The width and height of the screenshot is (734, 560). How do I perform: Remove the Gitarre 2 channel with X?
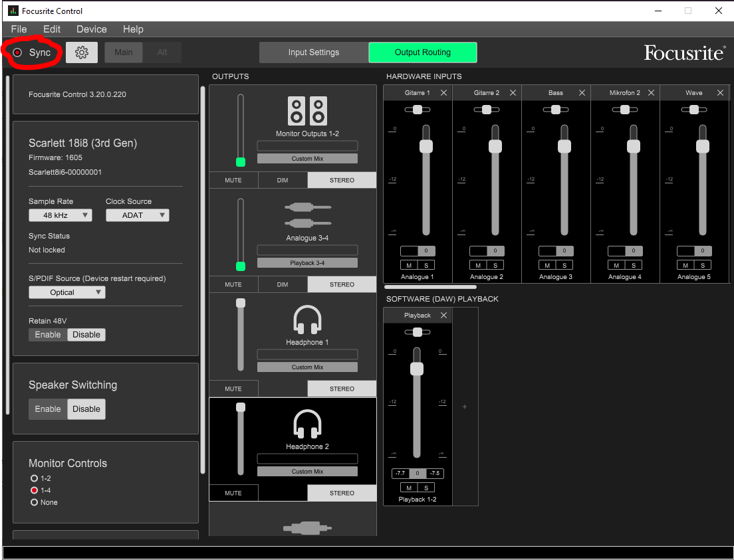(513, 92)
